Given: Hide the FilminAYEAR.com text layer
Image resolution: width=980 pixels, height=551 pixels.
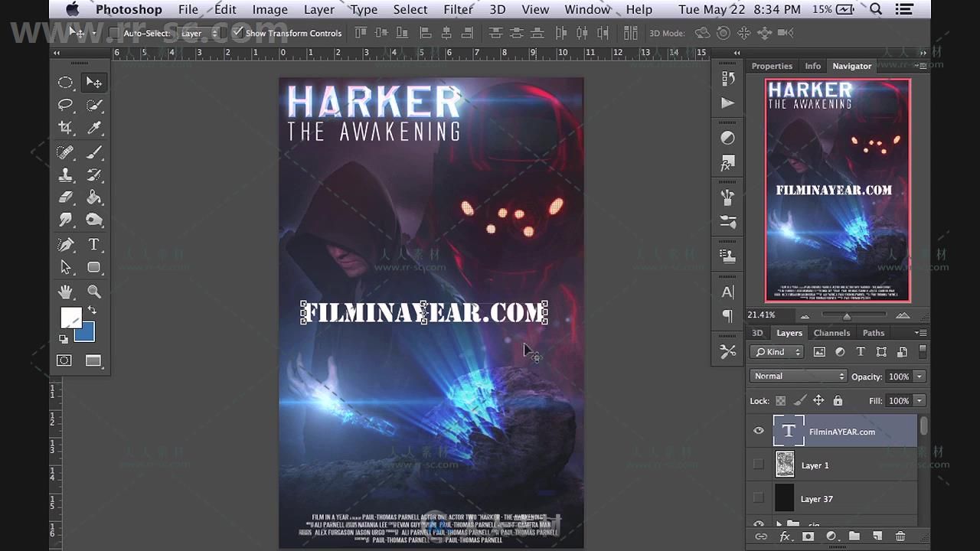Looking at the screenshot, I should tap(759, 431).
